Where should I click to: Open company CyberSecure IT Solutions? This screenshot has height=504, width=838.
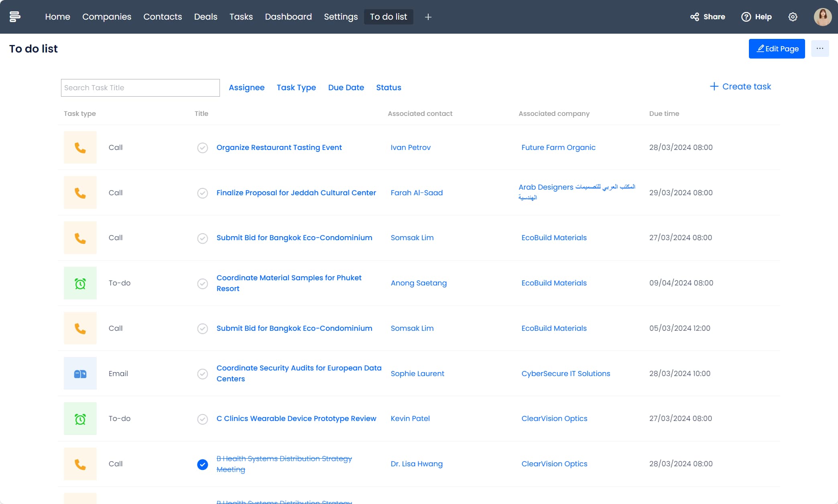565,374
